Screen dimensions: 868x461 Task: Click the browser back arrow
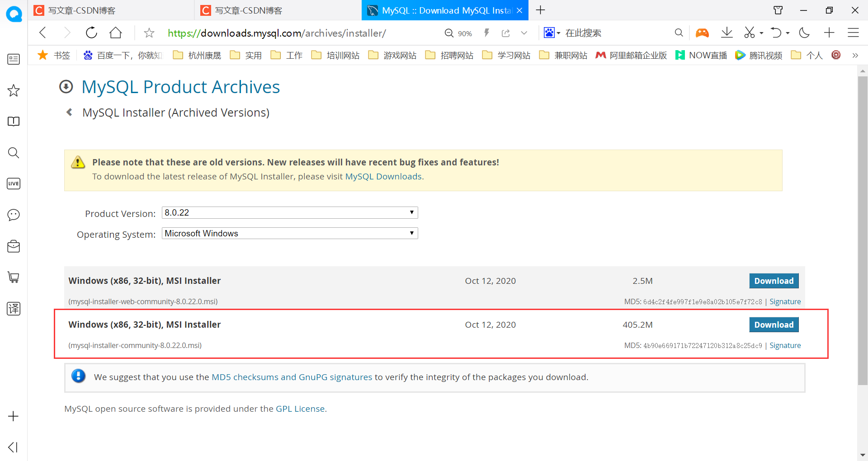point(43,33)
